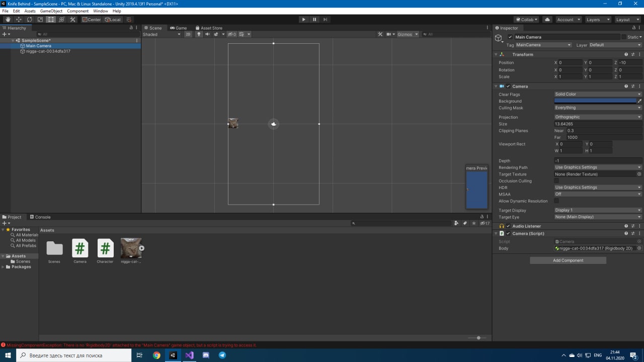The image size is (644, 362).
Task: Toggle 2D scene view mode
Action: point(188,34)
